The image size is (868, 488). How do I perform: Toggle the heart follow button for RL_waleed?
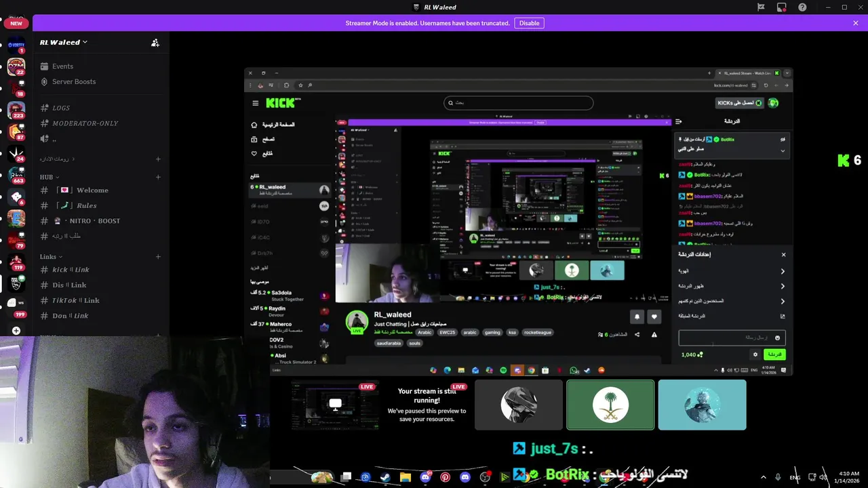(x=654, y=317)
